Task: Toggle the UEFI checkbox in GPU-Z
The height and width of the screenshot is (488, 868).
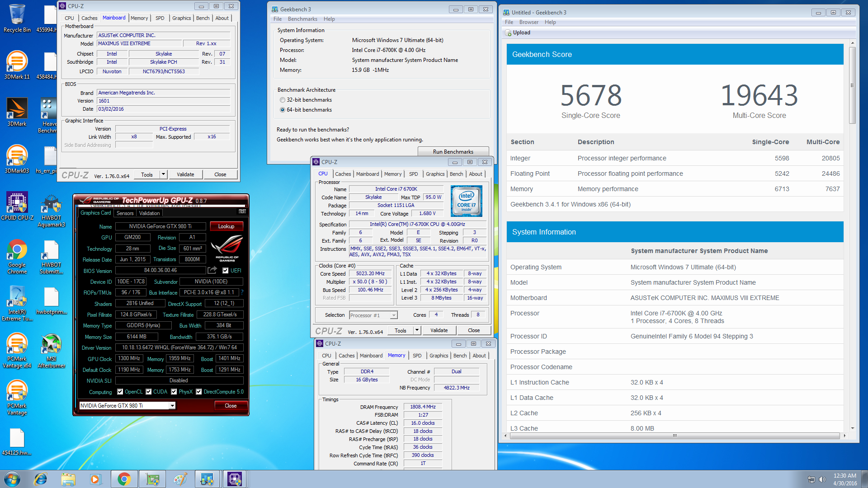Action: (x=225, y=271)
